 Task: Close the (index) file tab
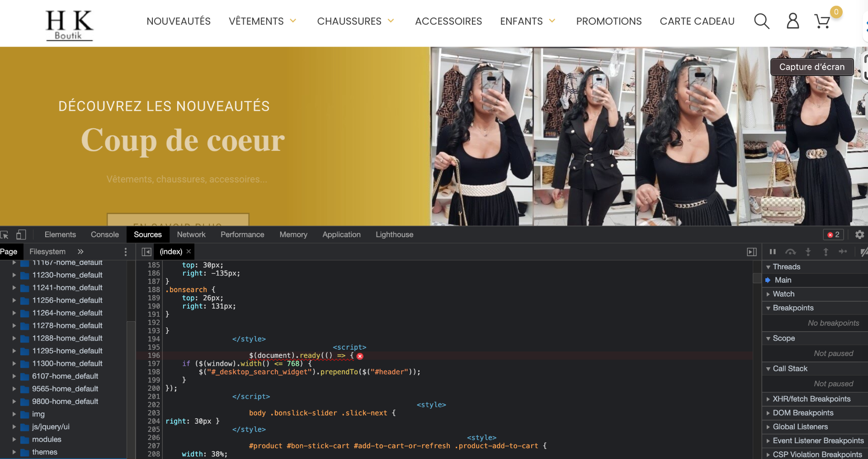[x=189, y=252]
